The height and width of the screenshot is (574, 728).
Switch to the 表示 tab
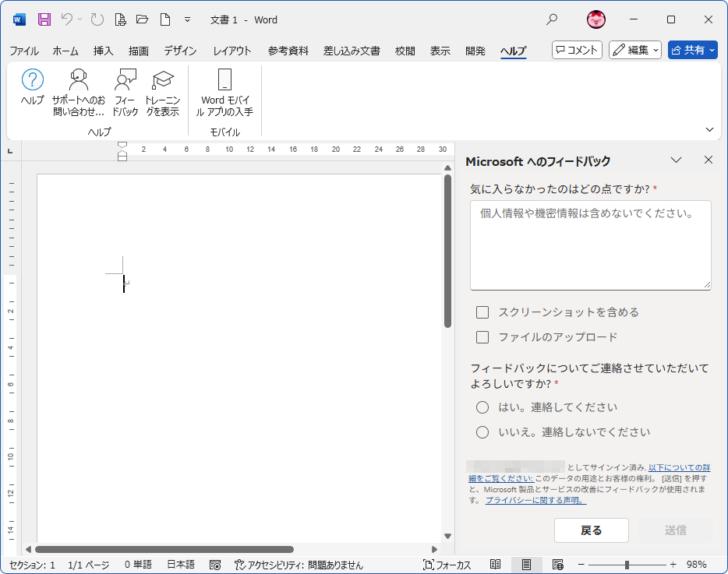pos(440,51)
